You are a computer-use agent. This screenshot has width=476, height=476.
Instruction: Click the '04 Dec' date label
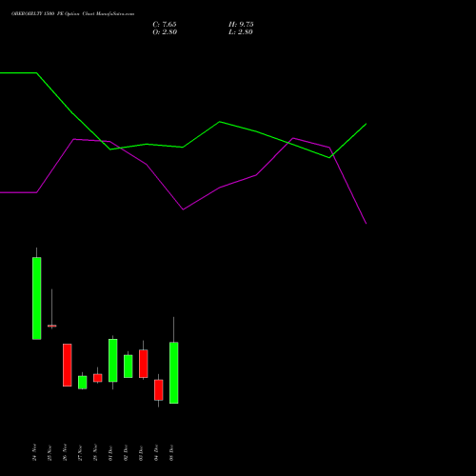click(x=156, y=452)
